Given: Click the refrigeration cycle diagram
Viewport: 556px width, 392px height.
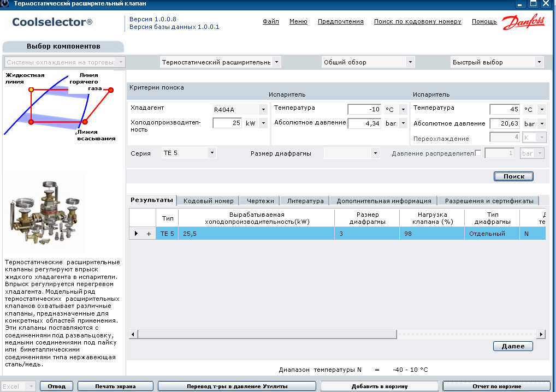Looking at the screenshot, I should click(60, 105).
